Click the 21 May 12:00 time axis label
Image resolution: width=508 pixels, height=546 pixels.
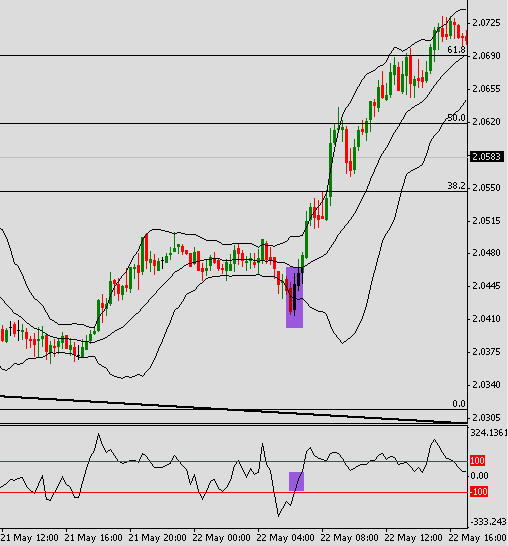point(29,538)
